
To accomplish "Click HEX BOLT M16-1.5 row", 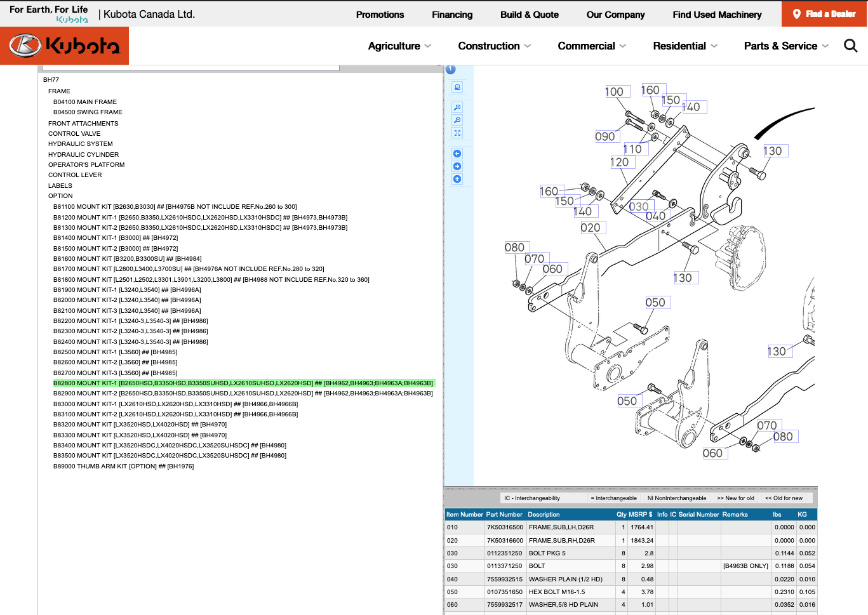I will tap(631, 592).
